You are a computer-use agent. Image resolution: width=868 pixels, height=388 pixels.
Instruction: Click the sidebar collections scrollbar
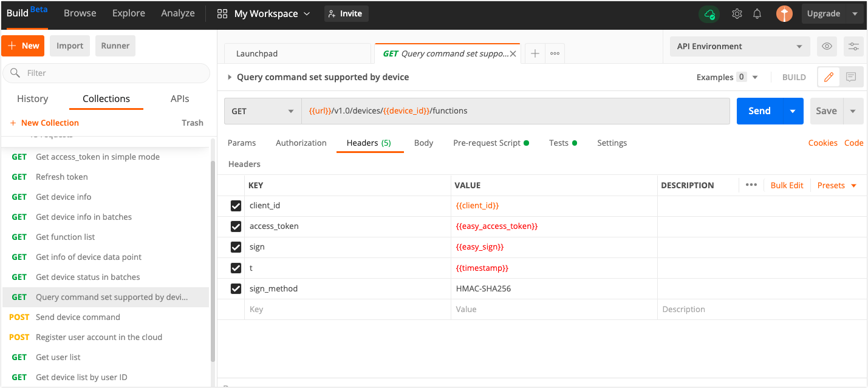pos(213,261)
